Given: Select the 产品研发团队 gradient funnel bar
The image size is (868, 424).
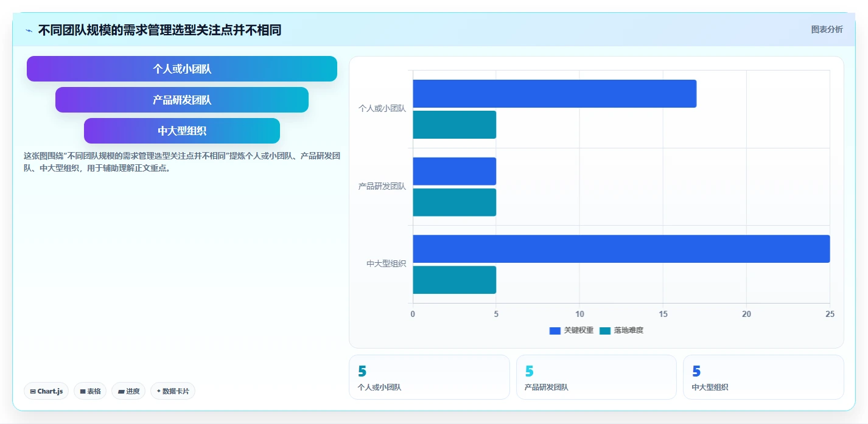Looking at the screenshot, I should click(182, 100).
